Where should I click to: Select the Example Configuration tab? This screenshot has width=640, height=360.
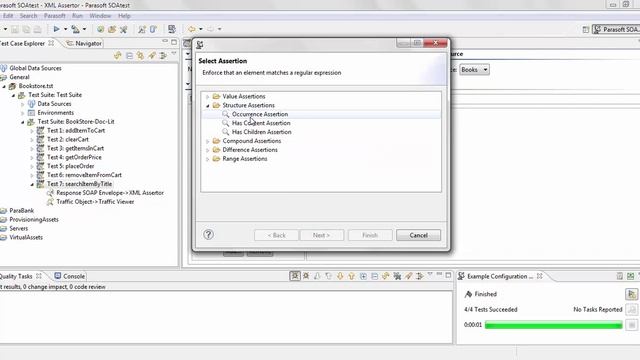point(496,276)
